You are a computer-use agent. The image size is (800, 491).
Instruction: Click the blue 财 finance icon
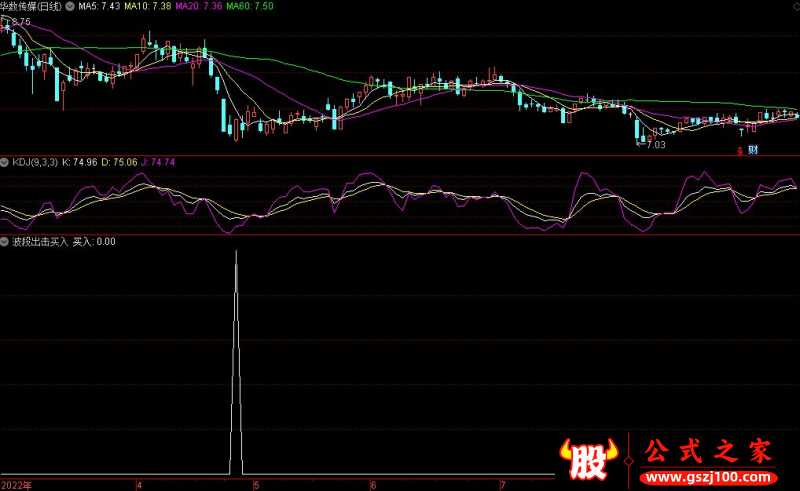[751, 151]
